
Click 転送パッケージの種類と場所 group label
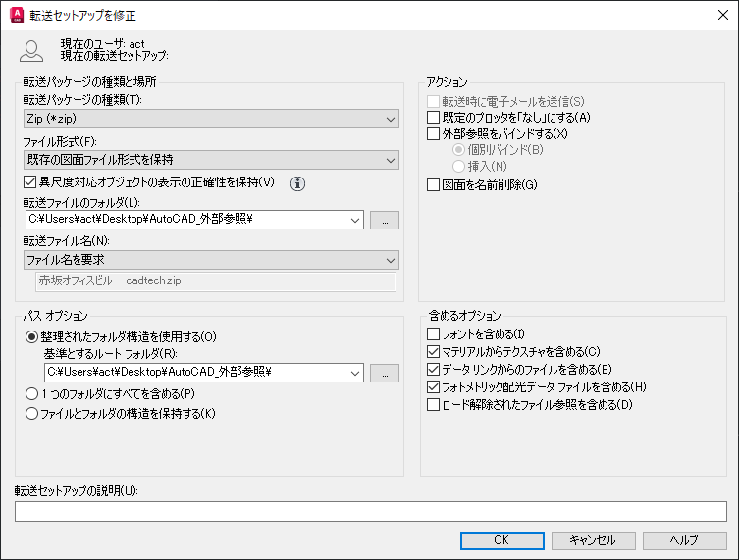coord(89,82)
